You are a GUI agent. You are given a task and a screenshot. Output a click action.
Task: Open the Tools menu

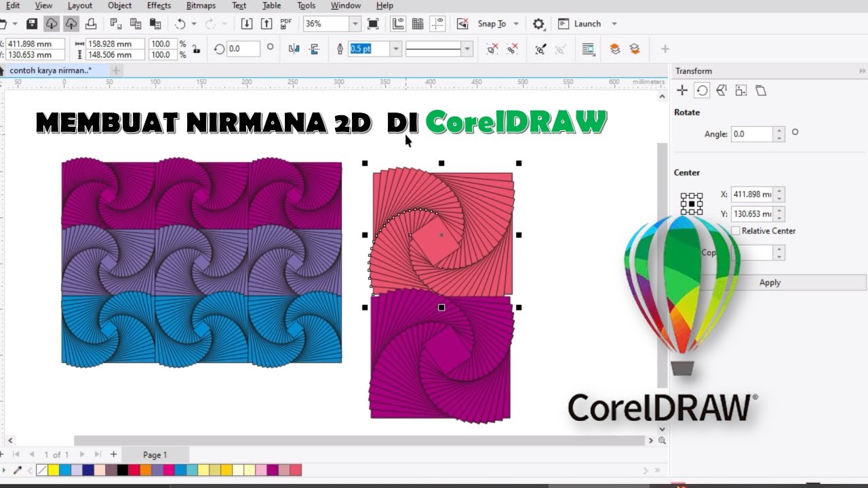(x=306, y=5)
